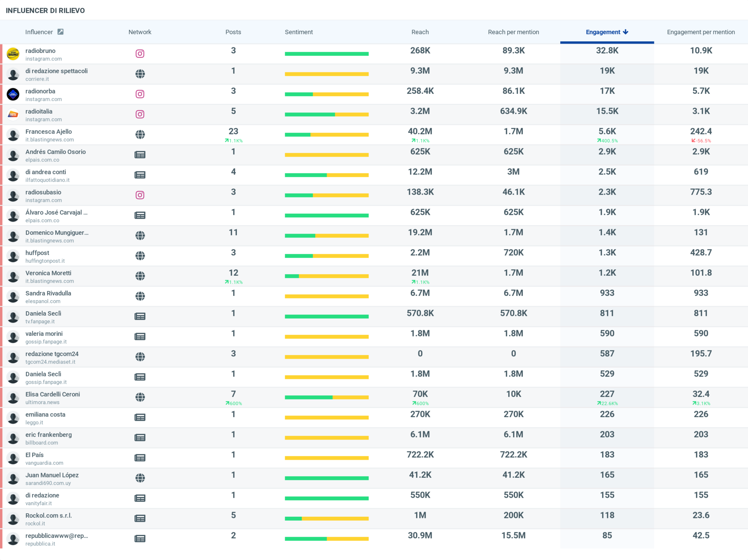The height and width of the screenshot is (560, 748).
Task: Sort by the Engagement column arrow
Action: (626, 32)
